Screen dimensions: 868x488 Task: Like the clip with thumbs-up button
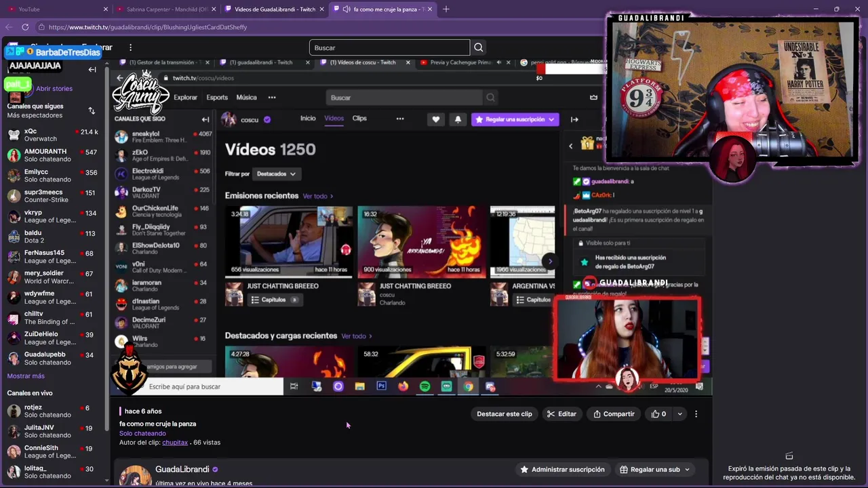coord(658,414)
